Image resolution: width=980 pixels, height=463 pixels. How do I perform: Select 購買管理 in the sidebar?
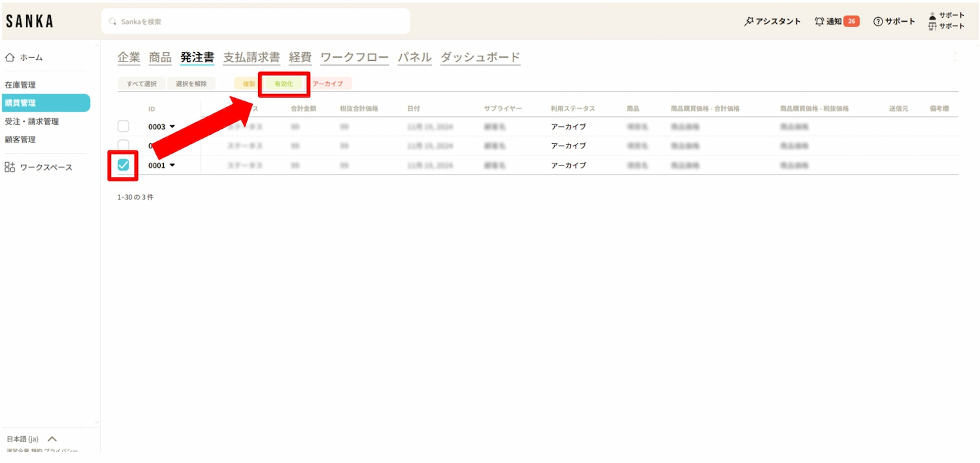click(x=45, y=103)
